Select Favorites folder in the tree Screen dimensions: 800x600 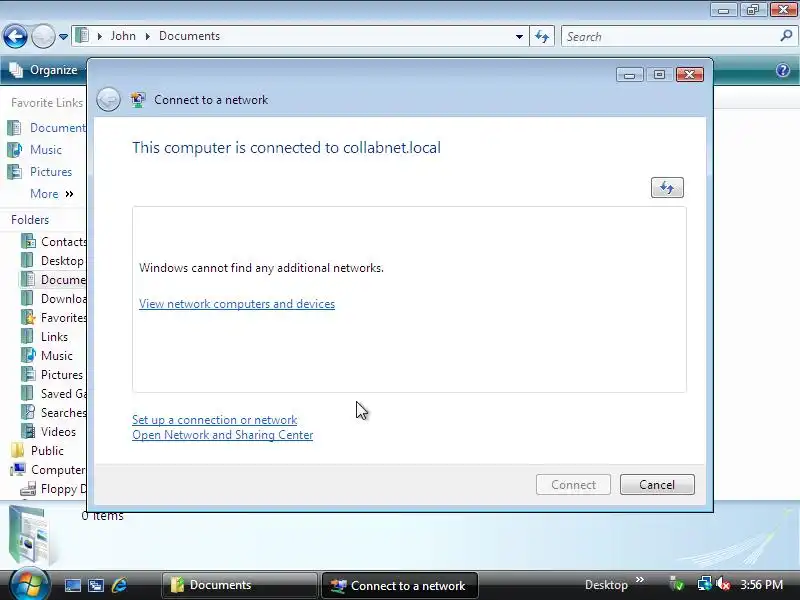pyautogui.click(x=54, y=317)
